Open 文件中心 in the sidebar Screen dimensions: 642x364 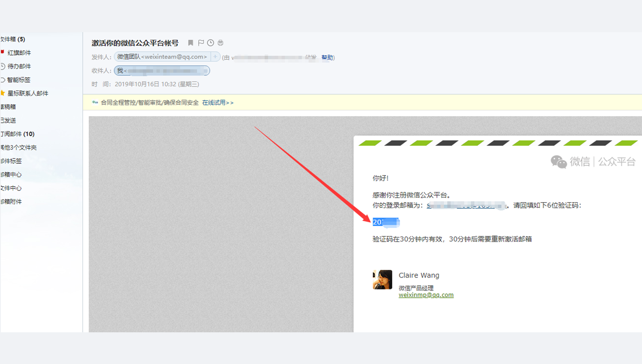tap(11, 188)
